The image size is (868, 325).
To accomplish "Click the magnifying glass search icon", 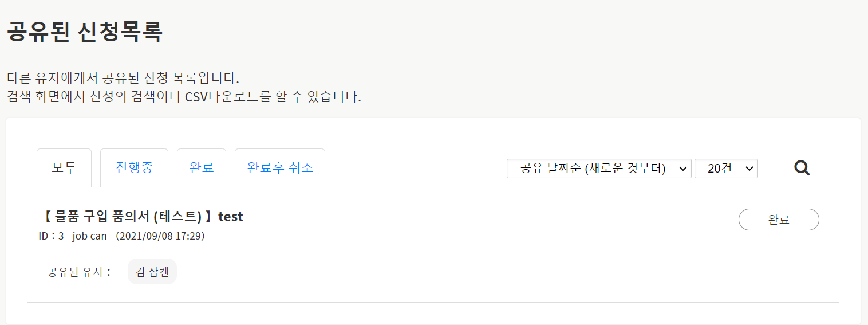I will pyautogui.click(x=802, y=169).
